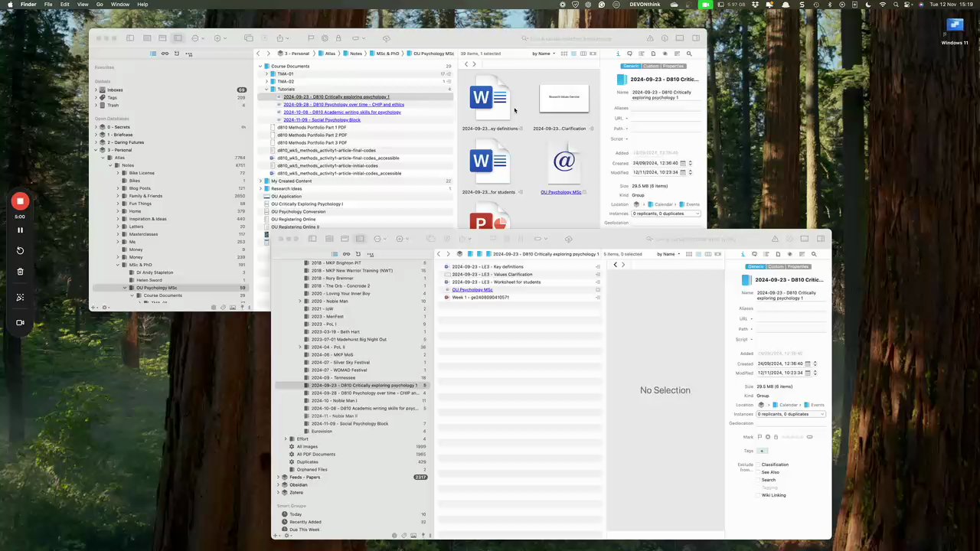Open the Help menu
The width and height of the screenshot is (980, 551).
(x=142, y=5)
